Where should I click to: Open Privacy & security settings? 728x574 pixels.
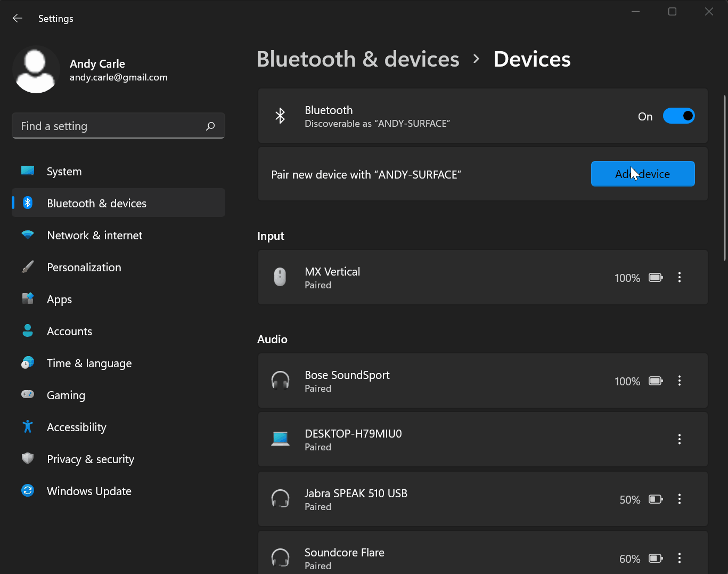(91, 459)
